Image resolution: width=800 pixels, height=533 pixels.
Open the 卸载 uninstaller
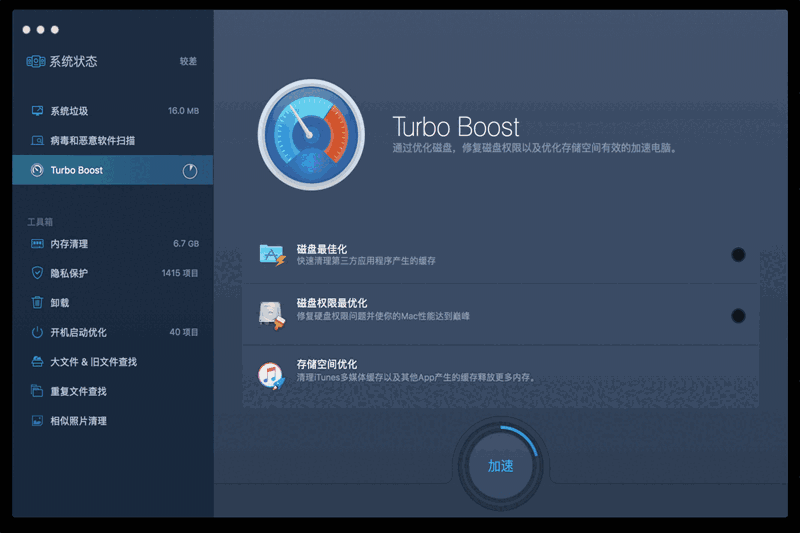112,303
